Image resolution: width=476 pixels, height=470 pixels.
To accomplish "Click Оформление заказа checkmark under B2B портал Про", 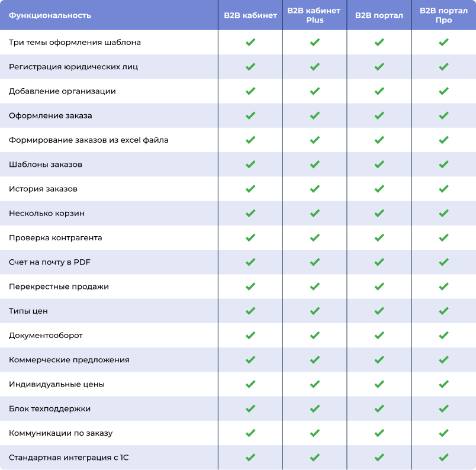I will coord(443,115).
